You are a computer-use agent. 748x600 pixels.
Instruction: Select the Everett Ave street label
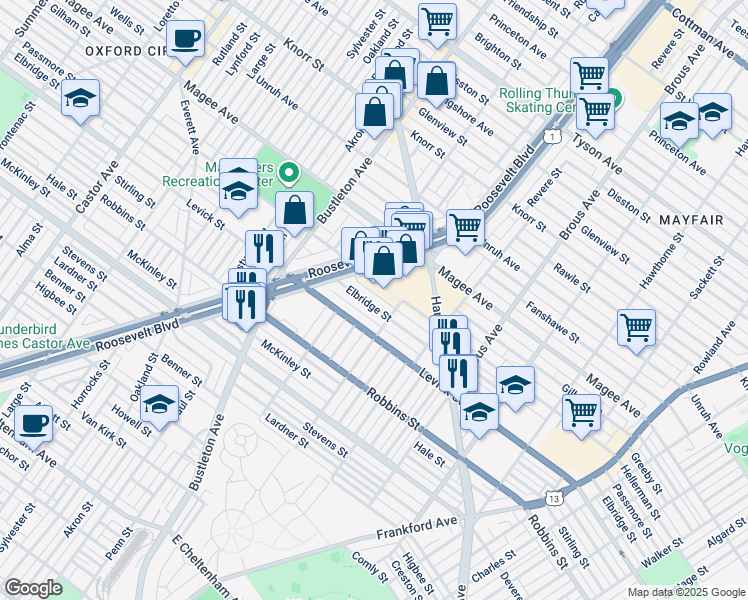(x=190, y=127)
